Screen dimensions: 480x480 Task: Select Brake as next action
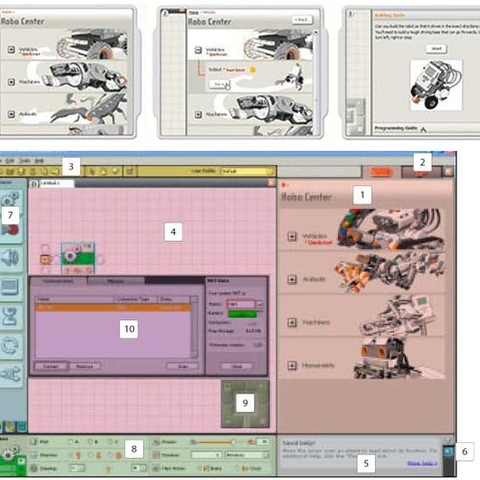[212, 469]
